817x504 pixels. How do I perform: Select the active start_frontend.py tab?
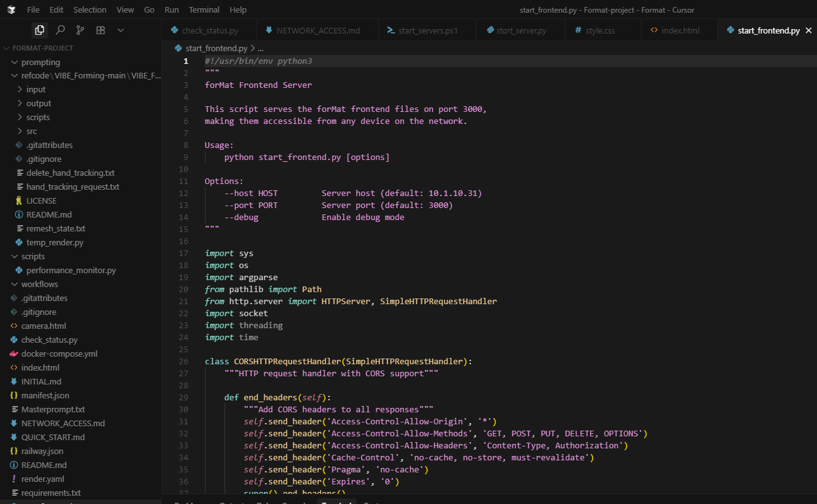point(768,30)
